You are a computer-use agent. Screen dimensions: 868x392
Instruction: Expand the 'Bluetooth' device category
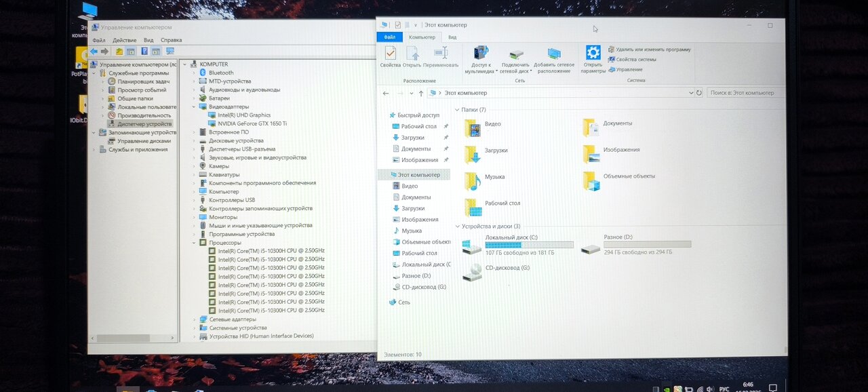click(x=194, y=73)
